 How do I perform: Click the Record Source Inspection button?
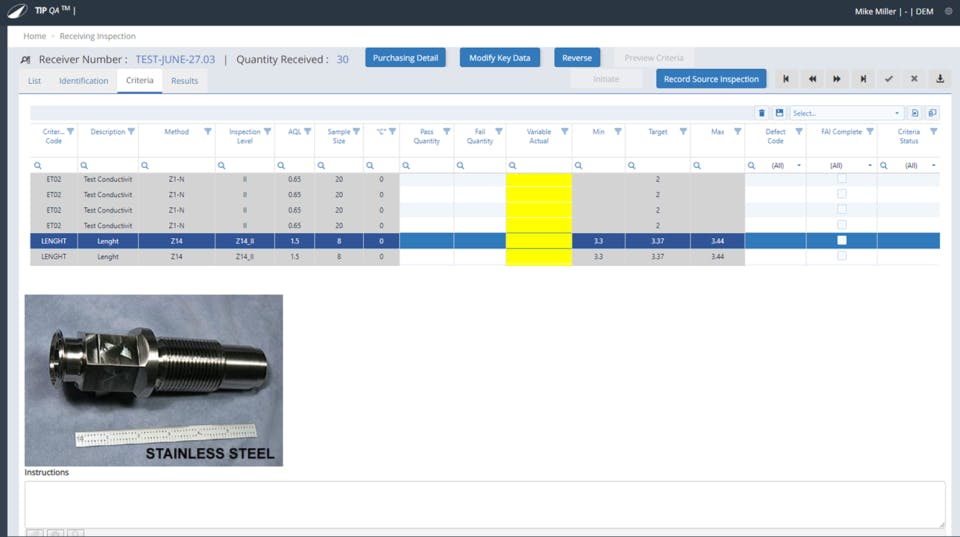point(711,79)
